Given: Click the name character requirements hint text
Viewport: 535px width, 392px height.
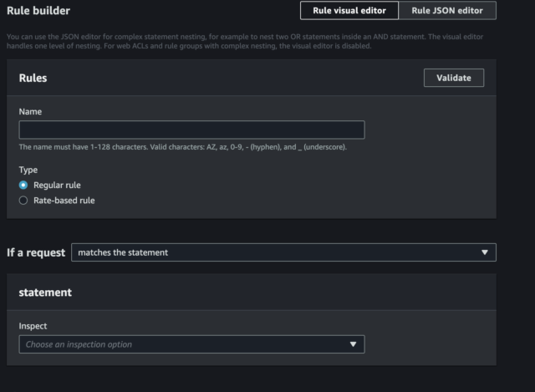Looking at the screenshot, I should (182, 147).
